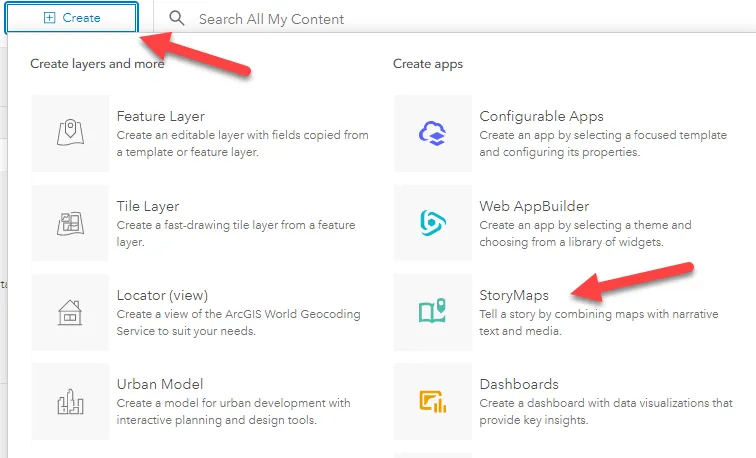The width and height of the screenshot is (756, 458).
Task: Click text 'Tell a story by combining maps with narrative'
Action: pyautogui.click(x=599, y=314)
